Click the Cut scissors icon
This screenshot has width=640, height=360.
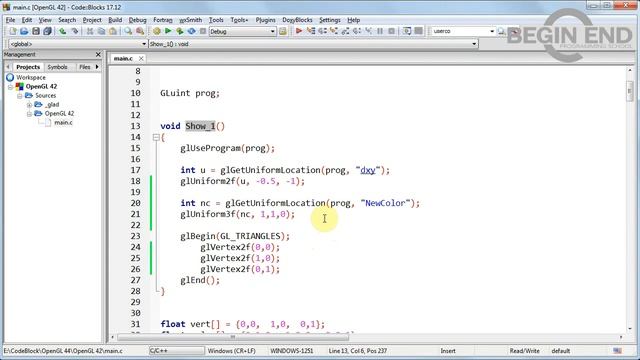click(90, 31)
